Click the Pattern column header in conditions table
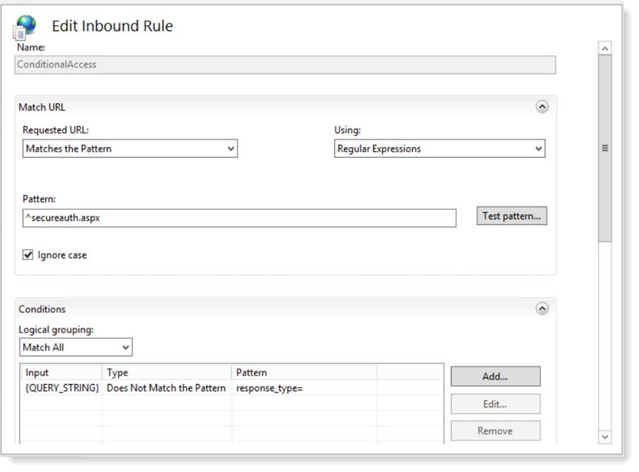The height and width of the screenshot is (472, 639). (x=304, y=373)
